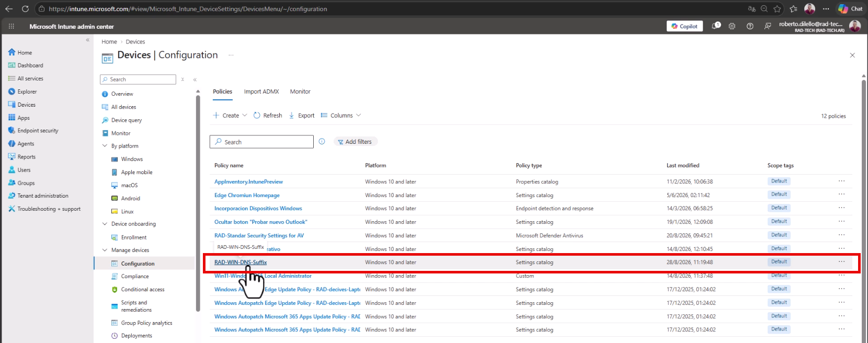The height and width of the screenshot is (343, 868).
Task: Click the browser favorites star icon
Action: coord(778,9)
